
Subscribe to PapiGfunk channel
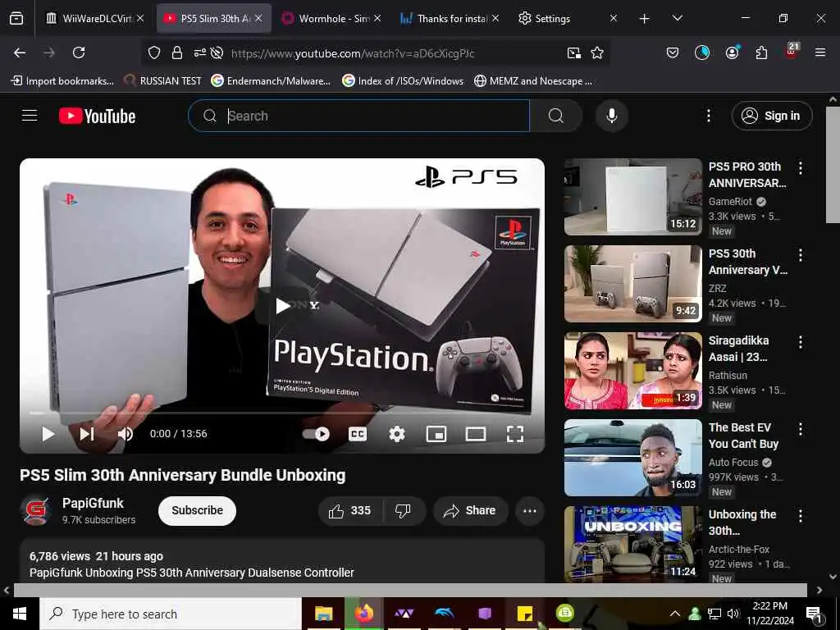coord(197,510)
